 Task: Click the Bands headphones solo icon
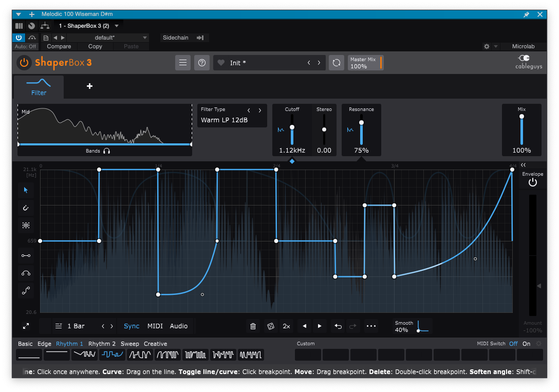pos(106,151)
